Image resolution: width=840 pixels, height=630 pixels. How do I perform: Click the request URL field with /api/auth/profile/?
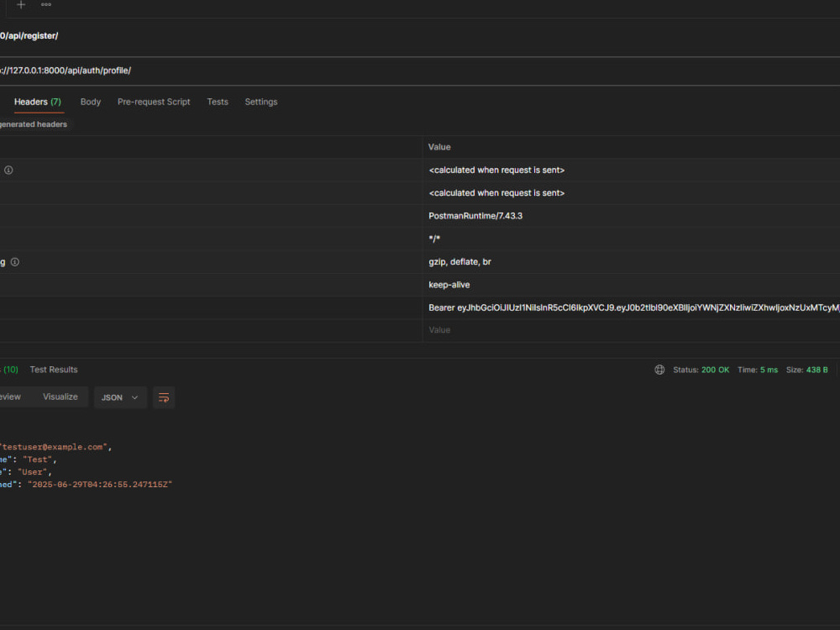pos(420,71)
